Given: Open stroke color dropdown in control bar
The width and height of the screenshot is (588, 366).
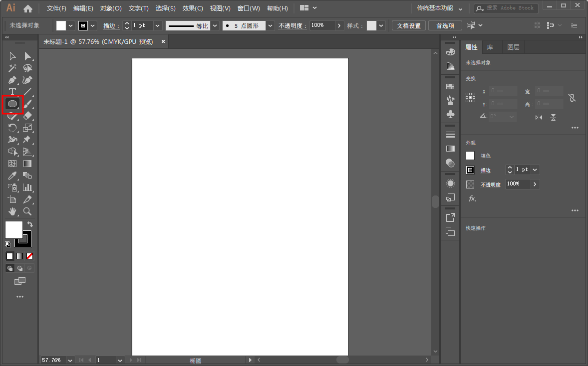Looking at the screenshot, I should 92,25.
